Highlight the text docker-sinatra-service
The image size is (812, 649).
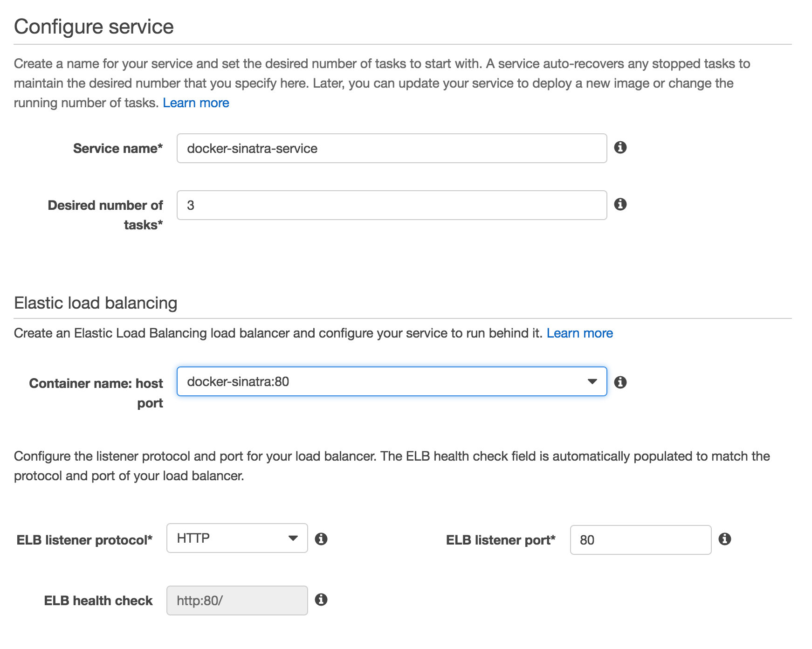tap(252, 148)
